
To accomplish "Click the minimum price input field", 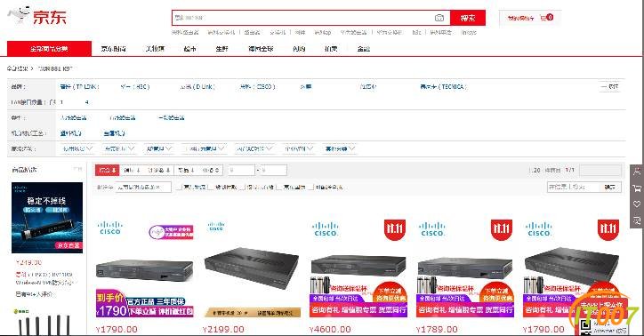I will click(241, 170).
